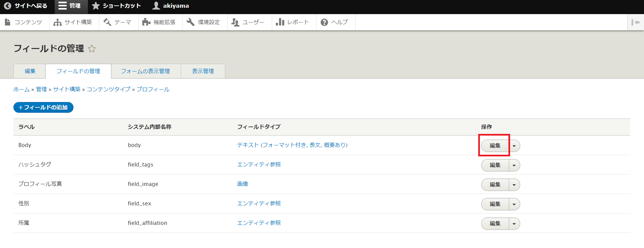Screen dimensions: 644x248
Task: Open the ヘルプ help menu
Action: (x=335, y=22)
